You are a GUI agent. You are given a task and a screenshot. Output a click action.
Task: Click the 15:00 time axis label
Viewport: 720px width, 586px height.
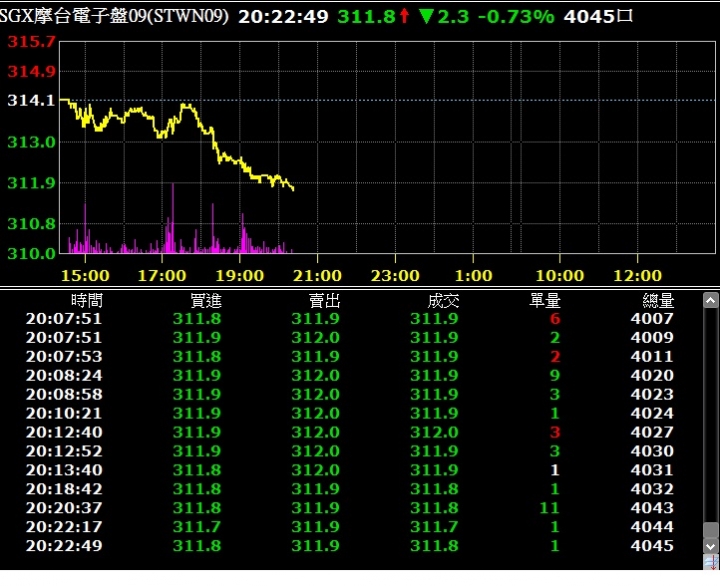click(x=85, y=276)
